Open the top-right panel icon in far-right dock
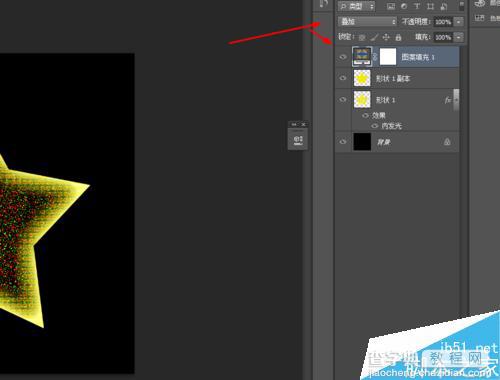500x380 pixels. coord(479,3)
